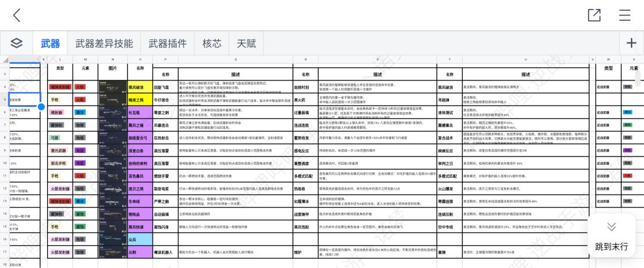
Task: Add a new sheet with the plus icon
Action: [x=631, y=43]
